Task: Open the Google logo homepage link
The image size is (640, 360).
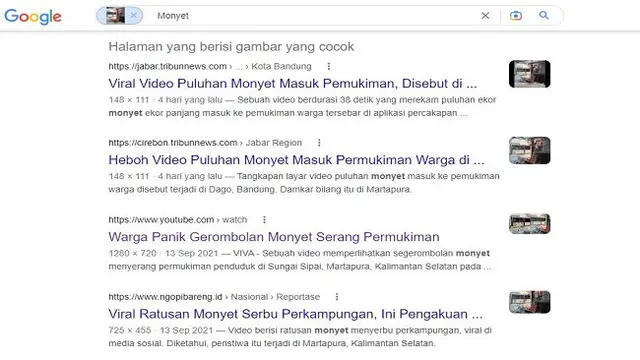Action: point(33,17)
